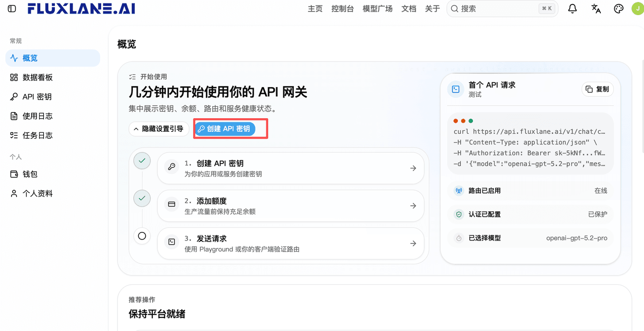Image resolution: width=644 pixels, height=331 pixels.
Task: Open 文档 in top navigation
Action: click(409, 9)
